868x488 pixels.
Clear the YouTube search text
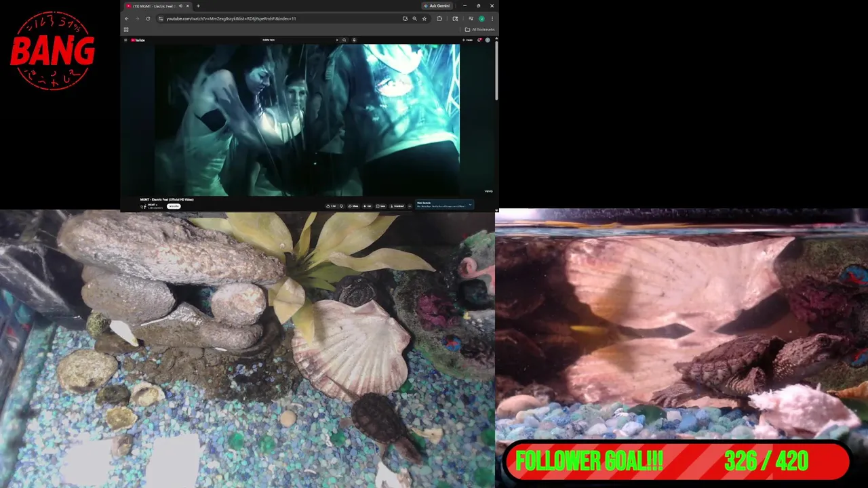337,40
